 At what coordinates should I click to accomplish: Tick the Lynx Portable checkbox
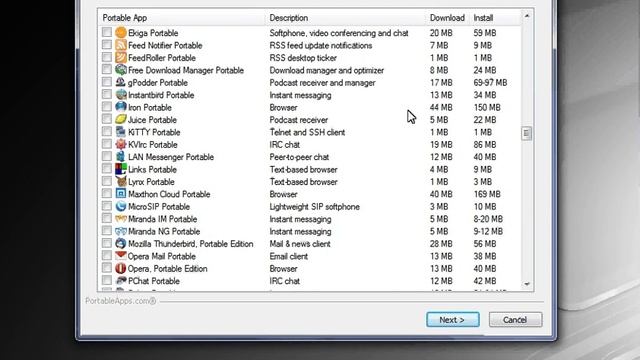[107, 181]
